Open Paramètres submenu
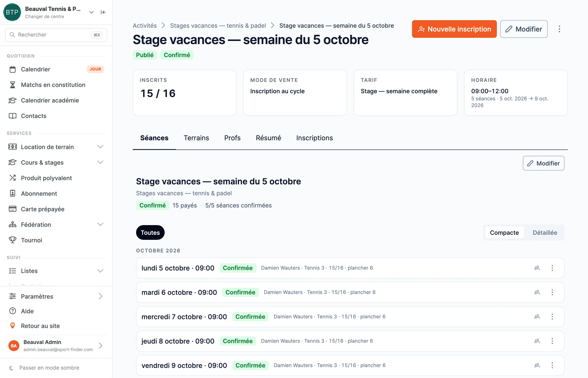The image size is (588, 378). point(56,296)
